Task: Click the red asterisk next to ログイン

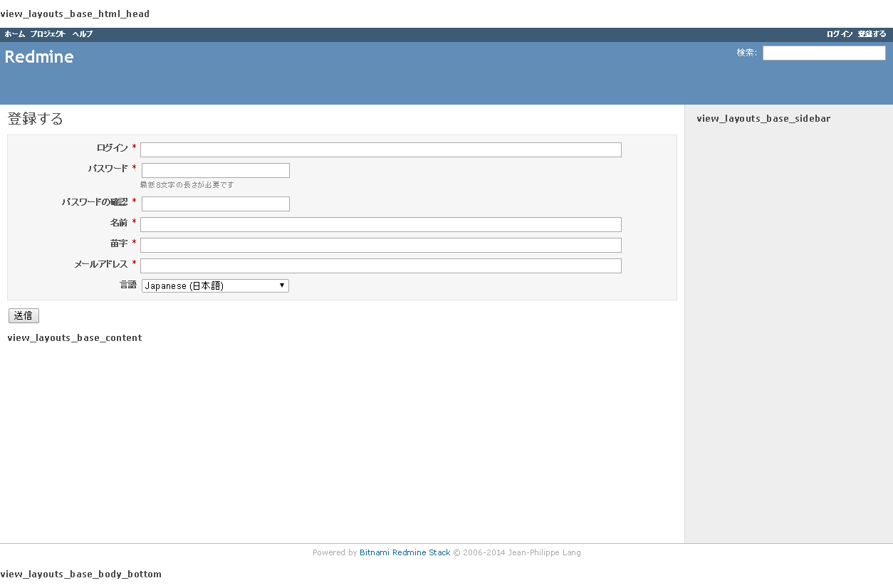Action: coord(134,147)
